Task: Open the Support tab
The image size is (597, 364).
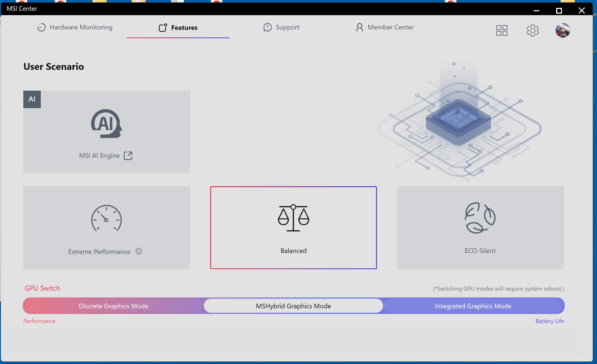Action: (281, 27)
